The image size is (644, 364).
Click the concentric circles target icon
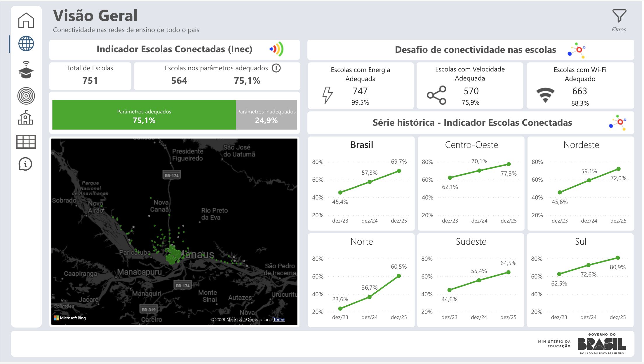coord(26,96)
